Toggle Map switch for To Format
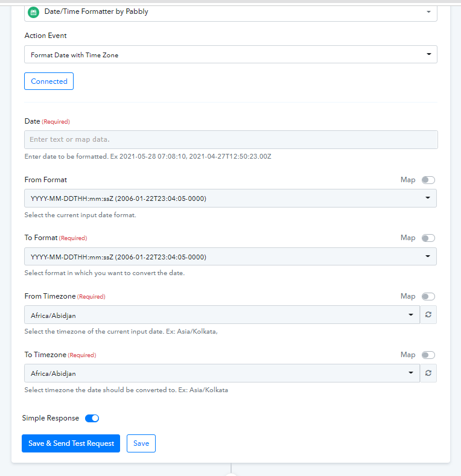 428,238
